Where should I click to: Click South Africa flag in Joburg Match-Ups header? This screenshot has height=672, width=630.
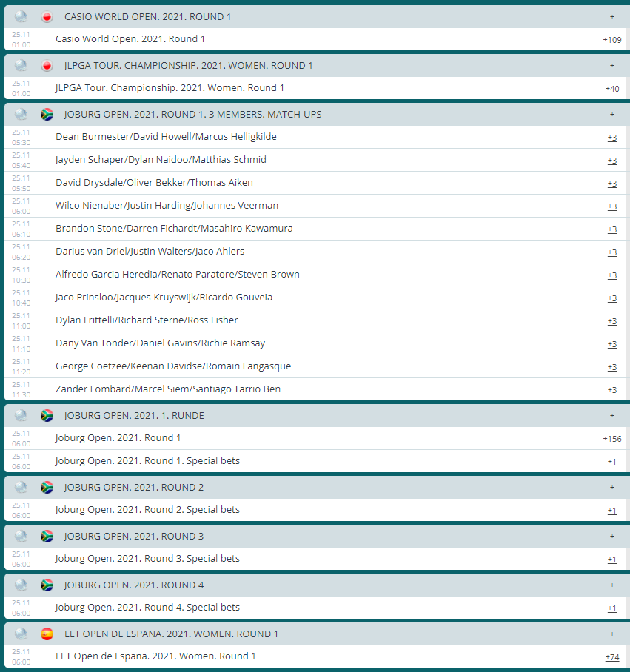click(x=47, y=115)
